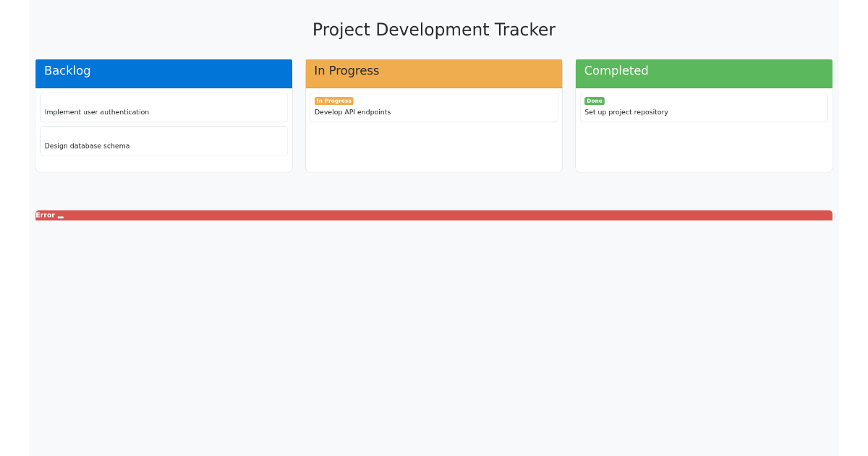
Task: Click the empty area of the Completed column
Action: (703, 148)
